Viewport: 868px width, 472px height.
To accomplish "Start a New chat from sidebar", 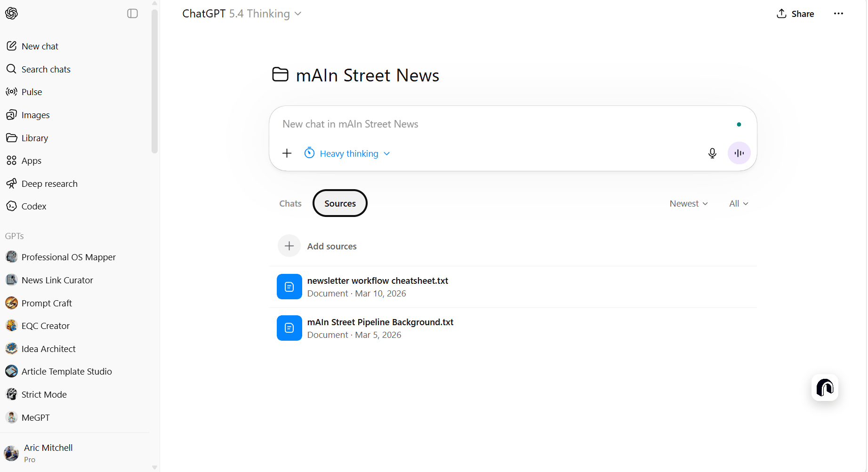I will pos(40,46).
